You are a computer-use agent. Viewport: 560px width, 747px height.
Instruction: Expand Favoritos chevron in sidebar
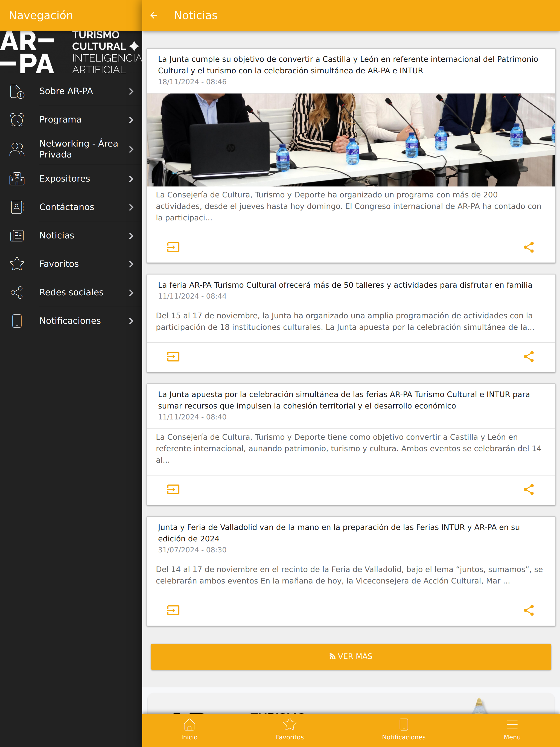(131, 264)
